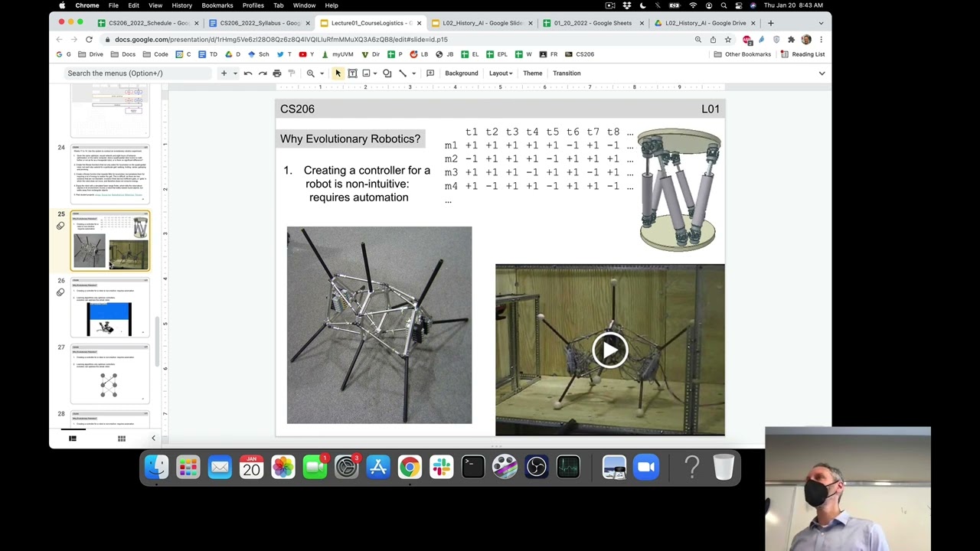
Task: Click the share page icon in address bar
Action: 713,39
